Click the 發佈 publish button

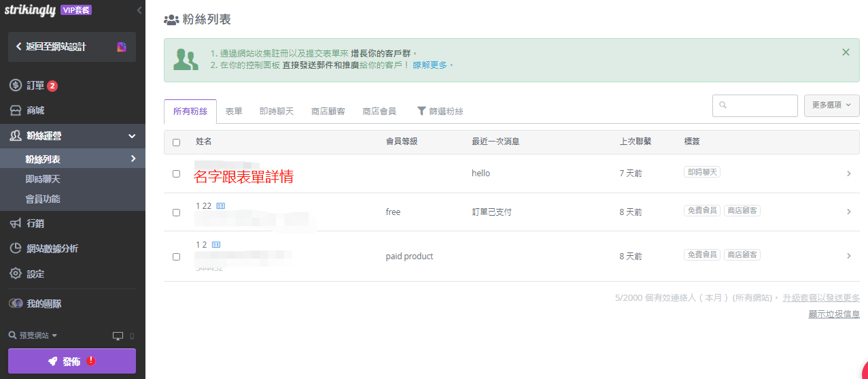[x=72, y=361]
